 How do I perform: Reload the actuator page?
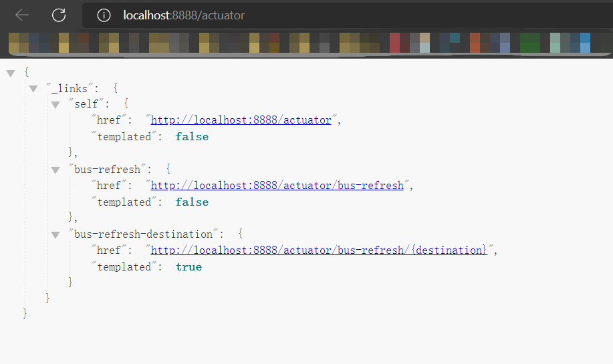[x=59, y=15]
